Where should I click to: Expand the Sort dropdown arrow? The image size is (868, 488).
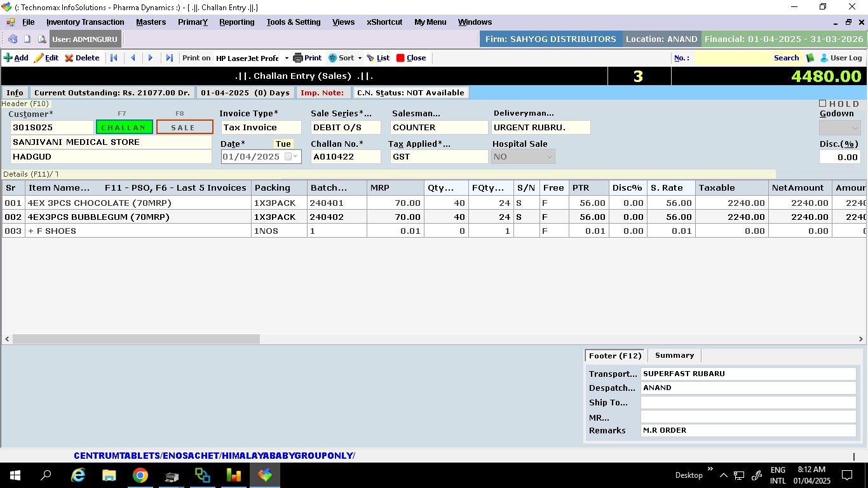[360, 58]
